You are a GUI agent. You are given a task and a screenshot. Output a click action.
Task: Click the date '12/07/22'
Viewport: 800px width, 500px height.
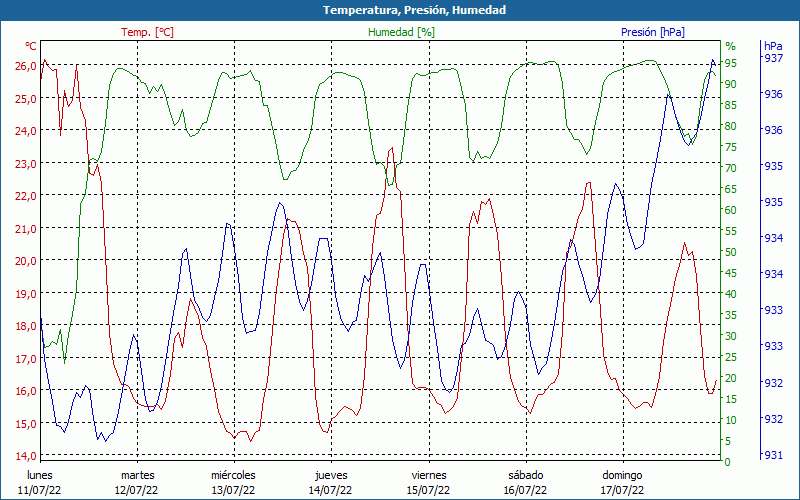point(137,490)
